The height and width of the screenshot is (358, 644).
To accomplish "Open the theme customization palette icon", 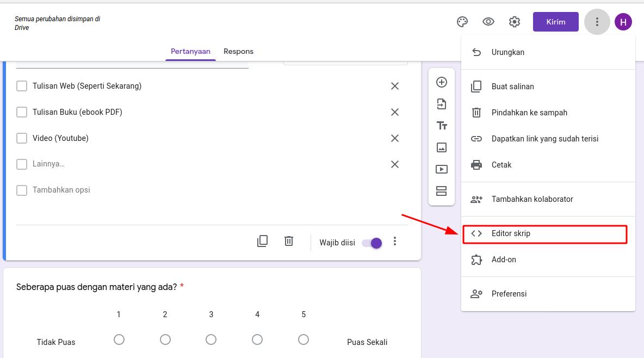I will tap(462, 22).
